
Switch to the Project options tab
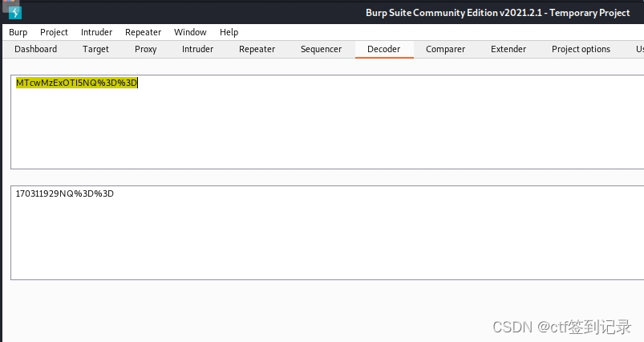point(581,49)
